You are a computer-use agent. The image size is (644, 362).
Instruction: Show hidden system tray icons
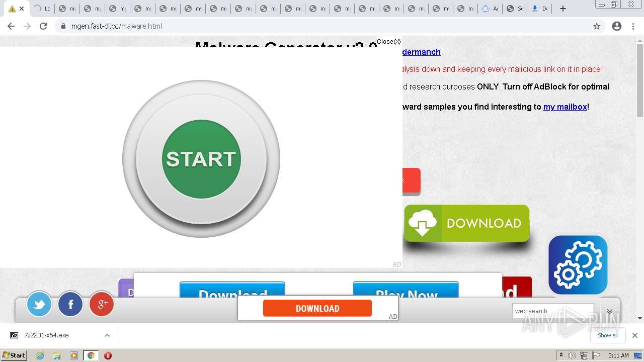pos(561,355)
